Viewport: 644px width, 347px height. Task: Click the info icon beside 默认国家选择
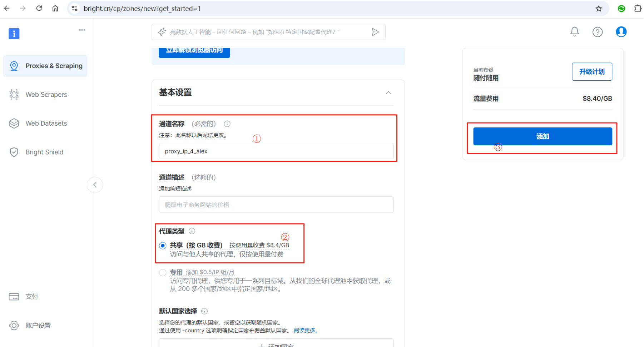(204, 311)
